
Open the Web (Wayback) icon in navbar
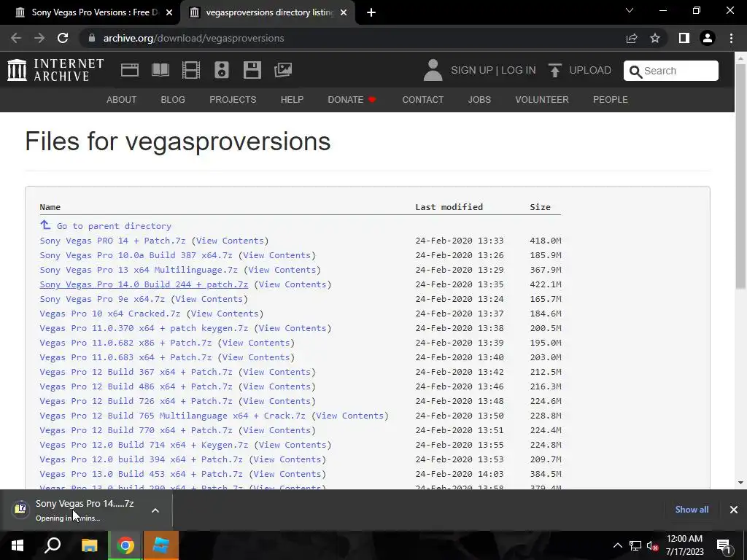coord(130,70)
